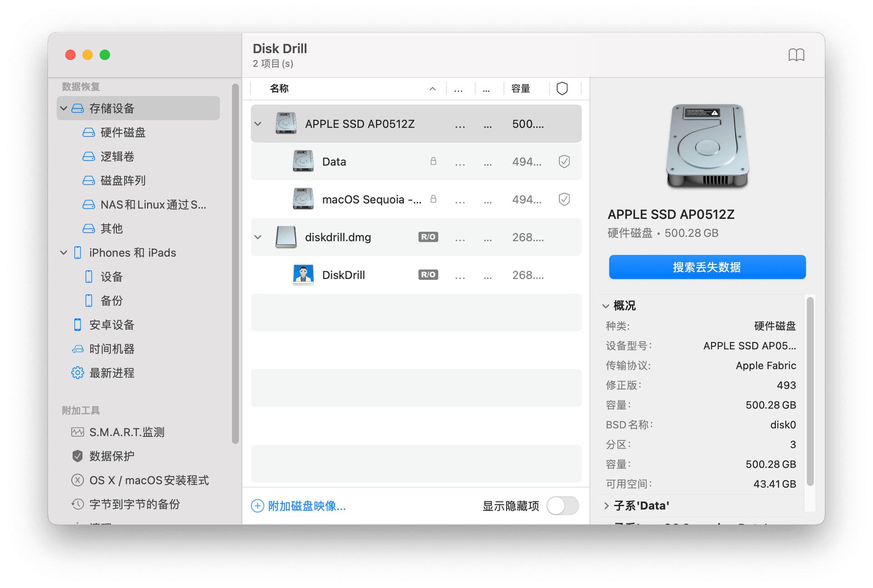Screen dimensions: 873x588
Task: Click the shield column header icon
Action: coord(562,89)
